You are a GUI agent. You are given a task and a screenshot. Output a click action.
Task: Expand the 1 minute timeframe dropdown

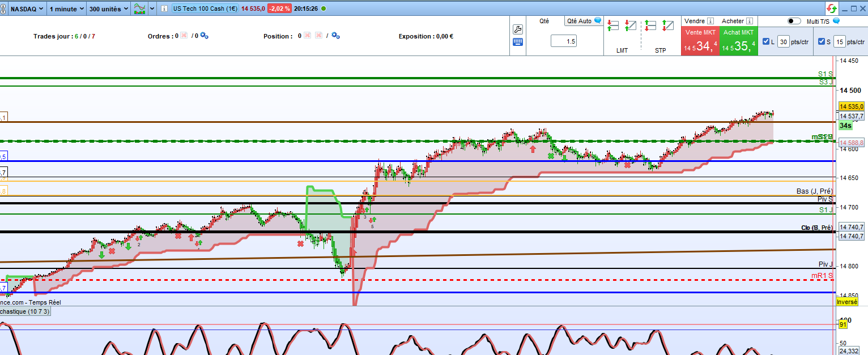[x=66, y=9]
